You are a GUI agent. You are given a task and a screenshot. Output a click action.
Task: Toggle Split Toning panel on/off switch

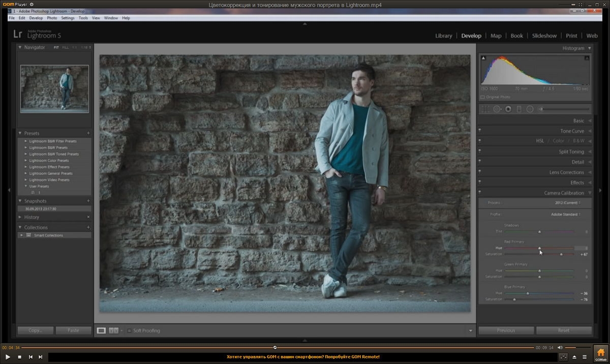point(480,151)
